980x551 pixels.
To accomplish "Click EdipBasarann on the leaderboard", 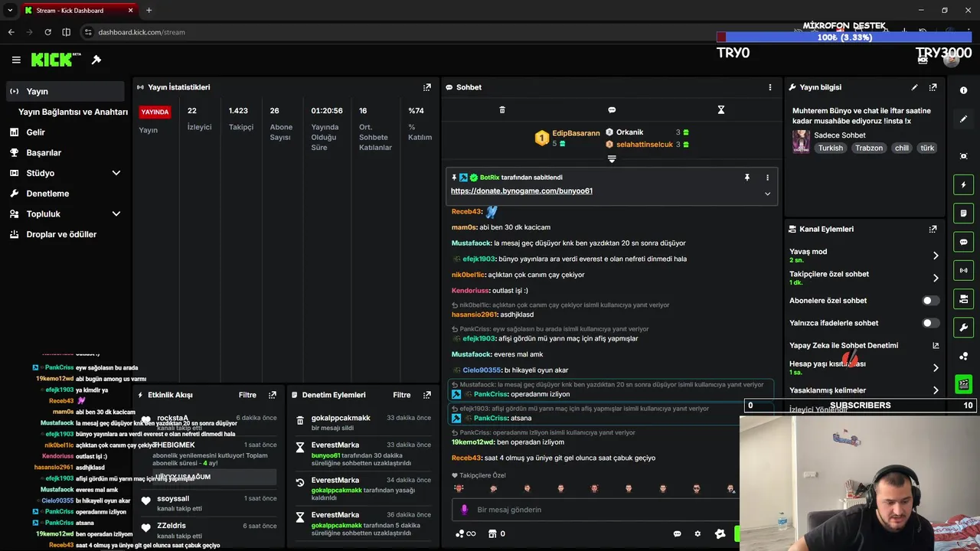I will pos(576,133).
